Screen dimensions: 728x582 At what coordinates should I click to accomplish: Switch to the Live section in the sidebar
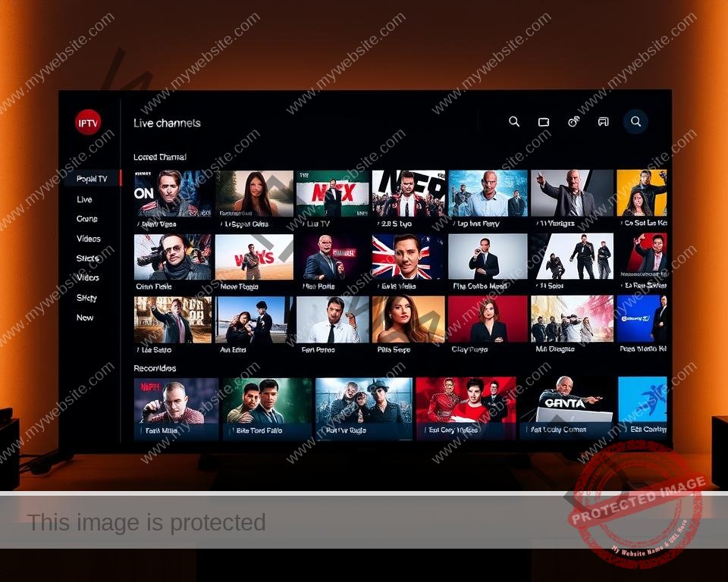coord(85,199)
